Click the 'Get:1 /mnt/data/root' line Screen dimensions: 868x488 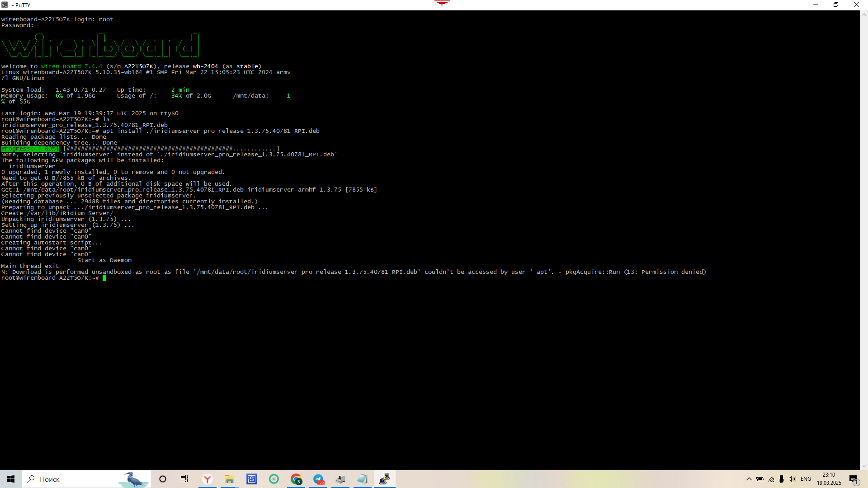[x=189, y=190]
